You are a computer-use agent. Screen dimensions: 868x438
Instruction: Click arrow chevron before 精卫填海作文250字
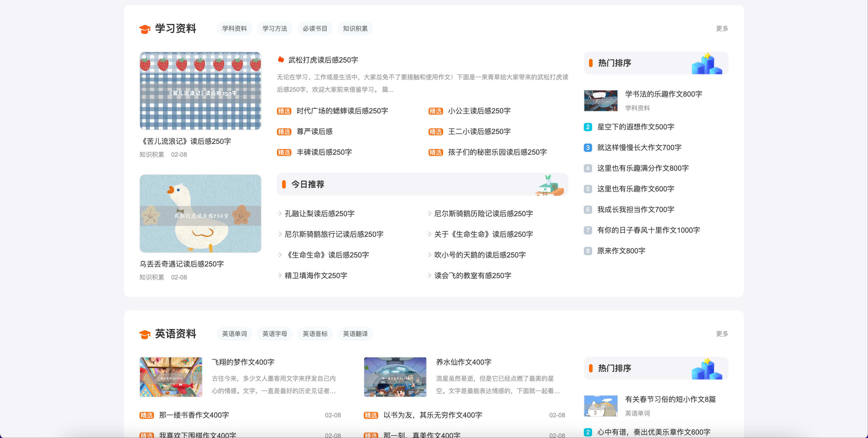pyautogui.click(x=280, y=275)
